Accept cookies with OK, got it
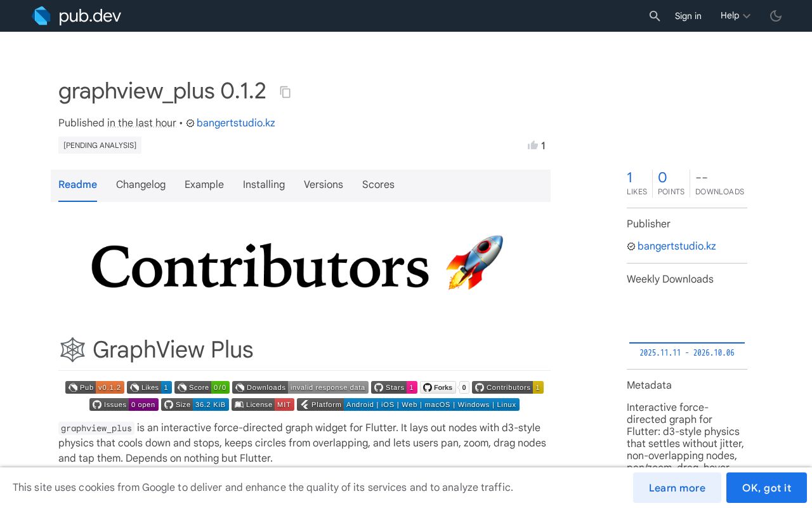This screenshot has width=812, height=508. coord(766,488)
